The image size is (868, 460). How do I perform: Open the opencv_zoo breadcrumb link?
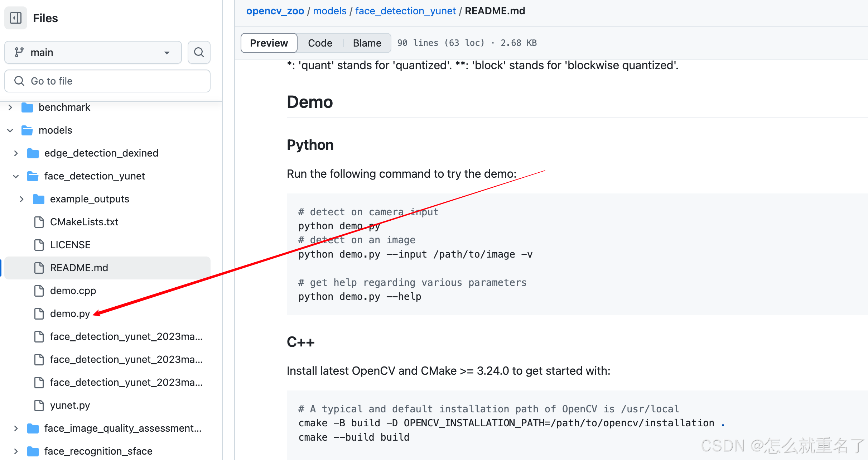275,11
